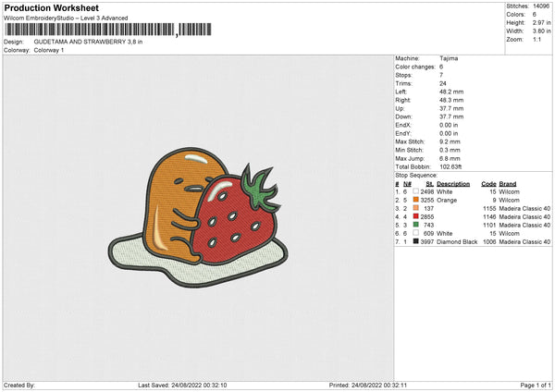Click the 'Wilcom' brand in the Orange row
555x392 pixels.
click(510, 201)
